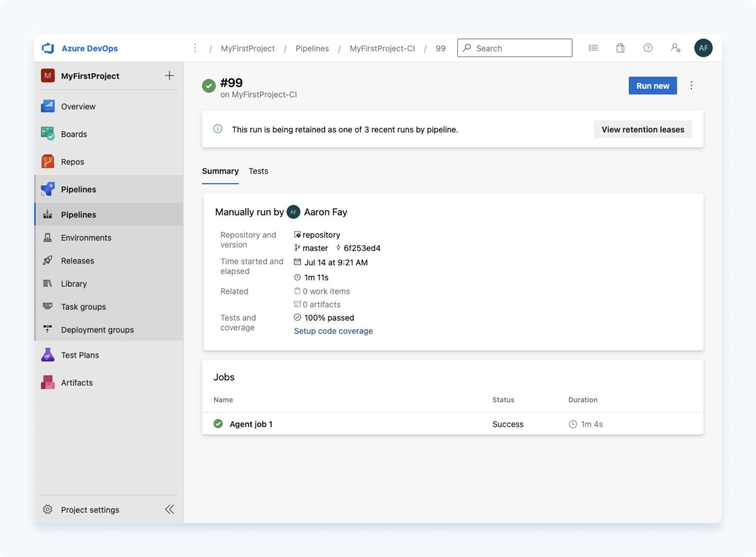The image size is (756, 557).
Task: Open Test Plans flask icon
Action: [48, 355]
